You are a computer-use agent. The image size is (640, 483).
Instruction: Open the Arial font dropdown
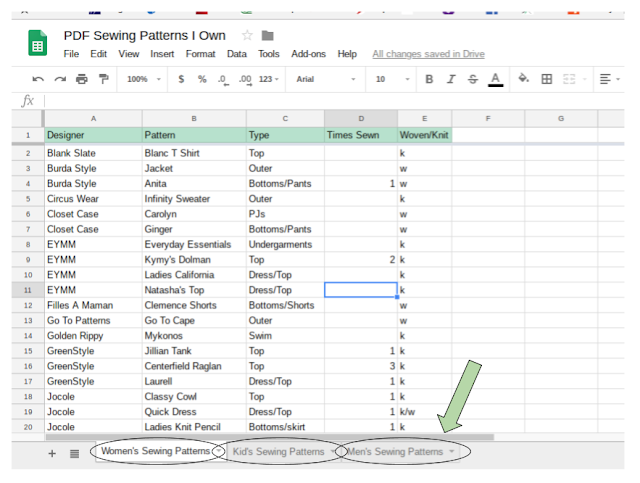click(x=326, y=79)
